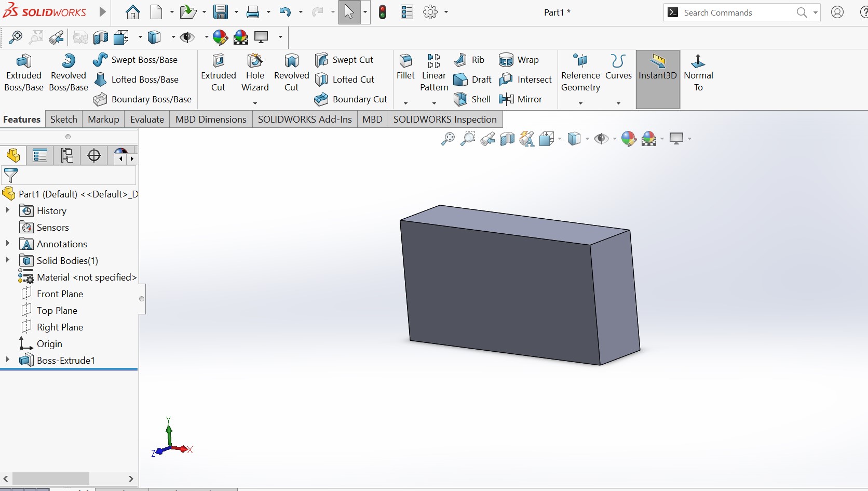868x491 pixels.
Task: Switch to DimXpertManager crosshair tab
Action: click(x=94, y=155)
